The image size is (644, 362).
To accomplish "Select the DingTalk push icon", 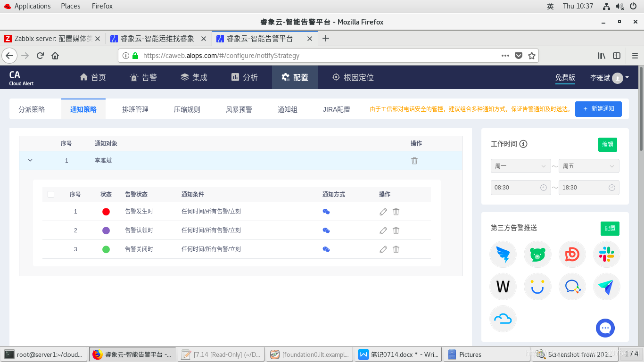I will (503, 254).
